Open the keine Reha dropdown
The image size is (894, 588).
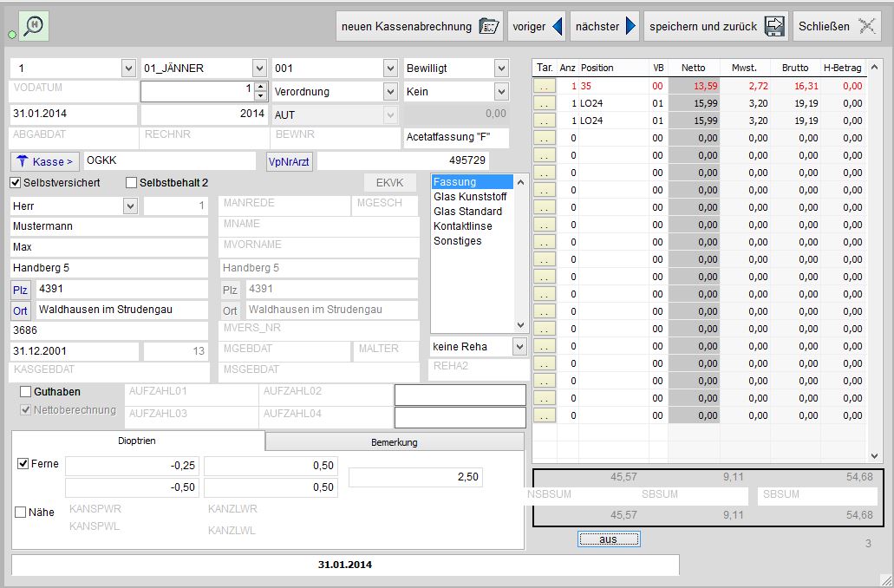click(519, 347)
